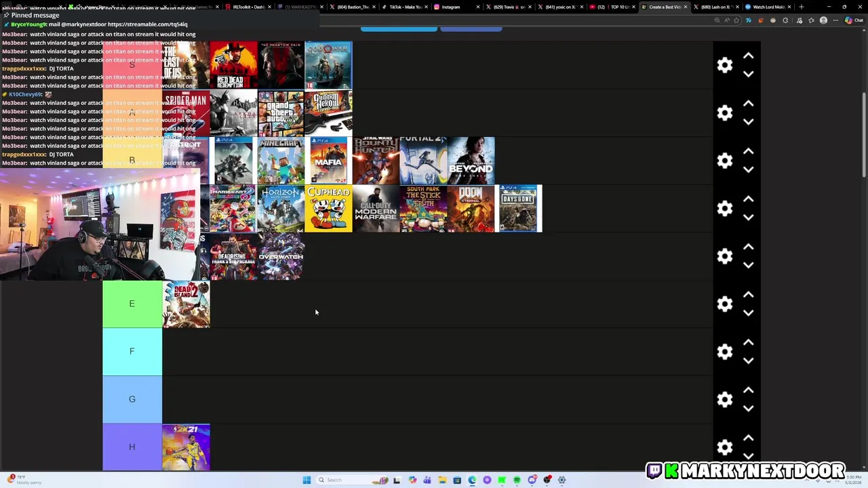Open settings gear for tier B row
Screen dimensions: 868x488
coord(725,161)
